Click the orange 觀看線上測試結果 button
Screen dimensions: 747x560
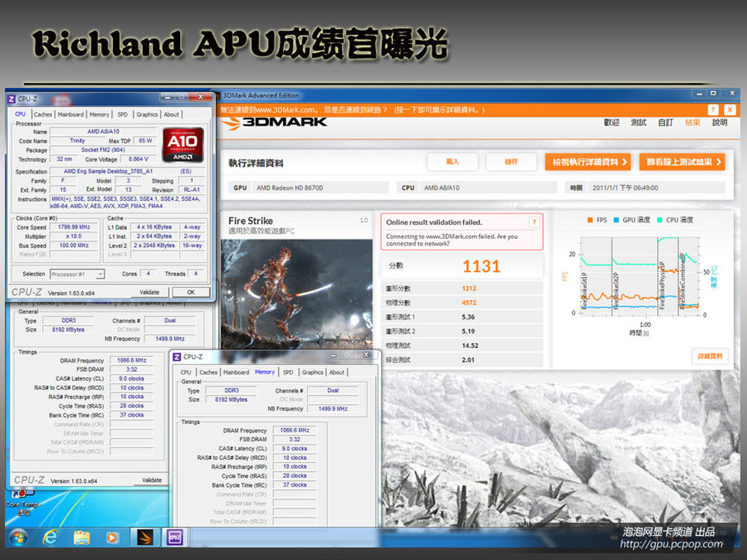click(682, 162)
